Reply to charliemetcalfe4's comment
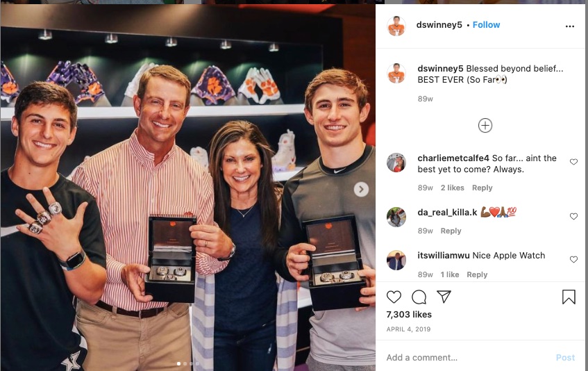588x371 pixels. click(x=482, y=188)
